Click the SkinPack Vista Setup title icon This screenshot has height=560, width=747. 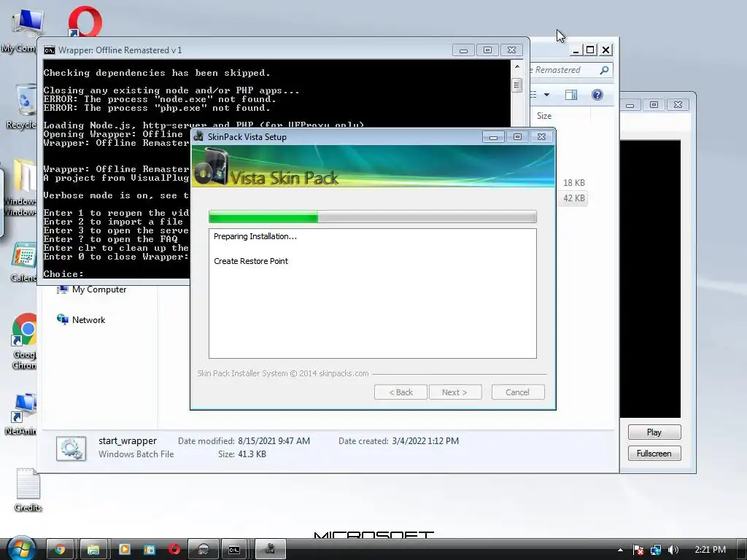[198, 136]
